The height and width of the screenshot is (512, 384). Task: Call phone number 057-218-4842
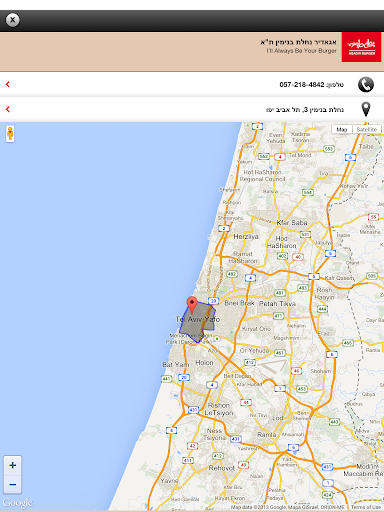(302, 85)
